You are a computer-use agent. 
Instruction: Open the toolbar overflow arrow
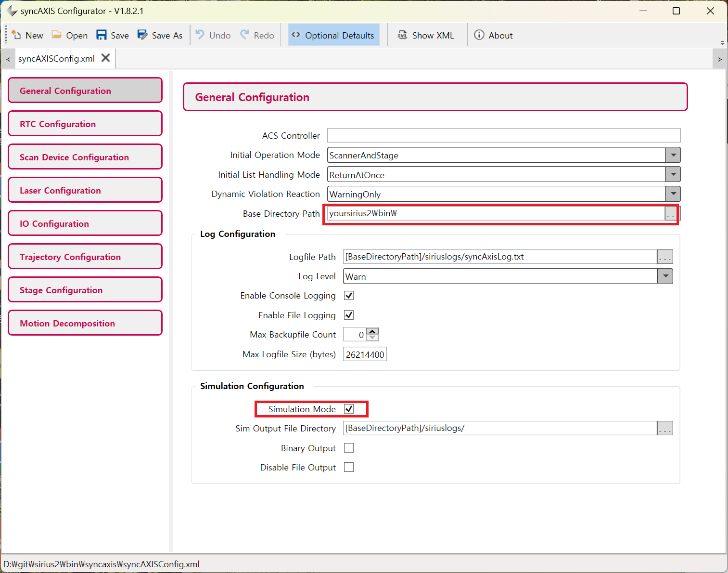pos(722,43)
